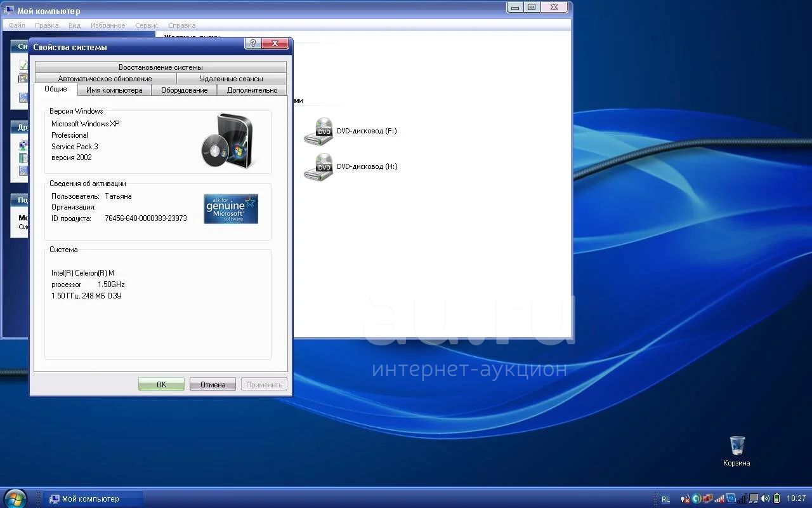Click the 'ask for genuine Microsoft' badge
The image size is (812, 508).
pos(231,209)
